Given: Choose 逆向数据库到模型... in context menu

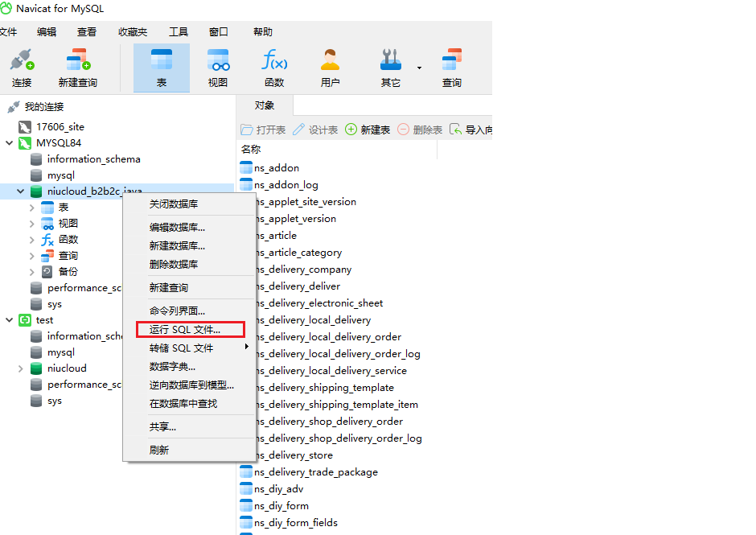Looking at the screenshot, I should click(189, 385).
